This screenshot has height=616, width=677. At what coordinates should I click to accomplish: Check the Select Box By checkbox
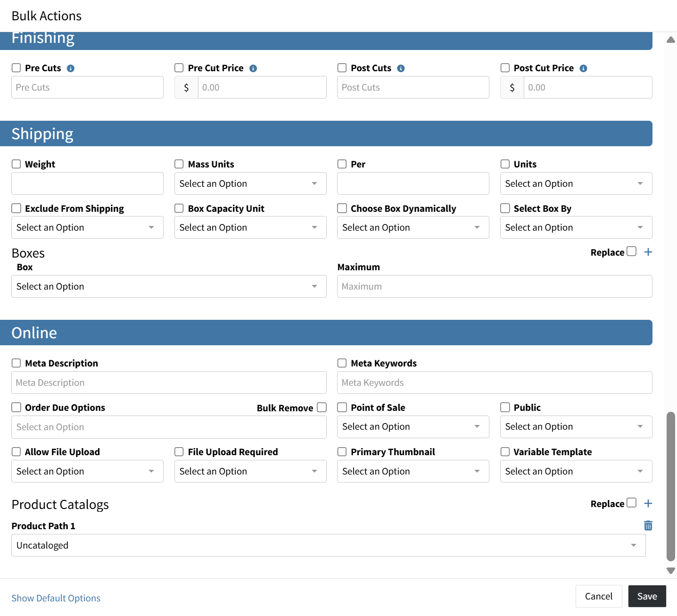505,208
